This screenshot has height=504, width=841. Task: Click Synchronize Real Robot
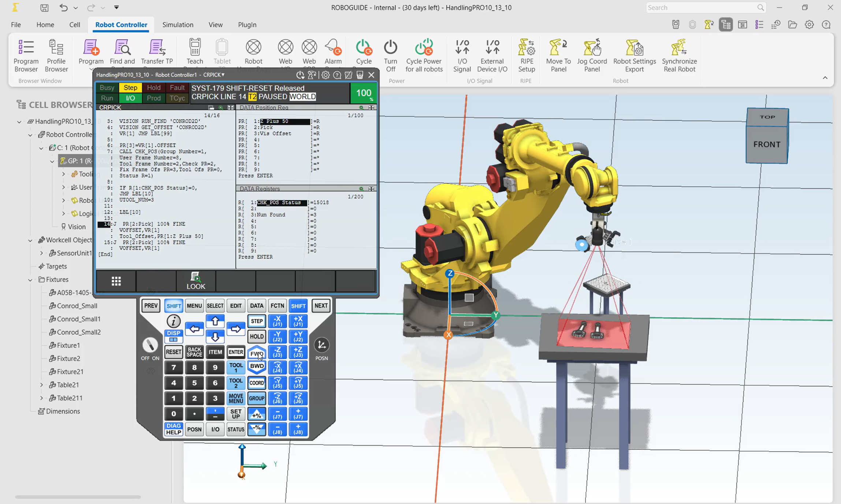(679, 56)
